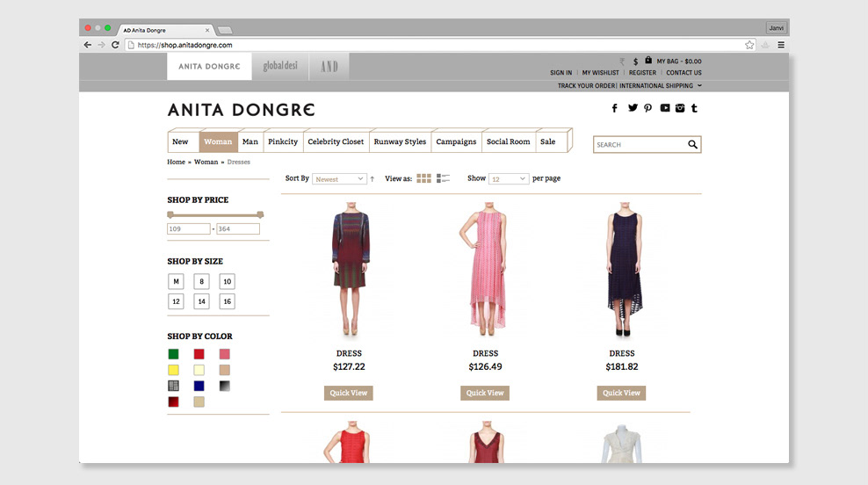Go to Woman breadcrumb link
This screenshot has width=868, height=485.
[206, 162]
